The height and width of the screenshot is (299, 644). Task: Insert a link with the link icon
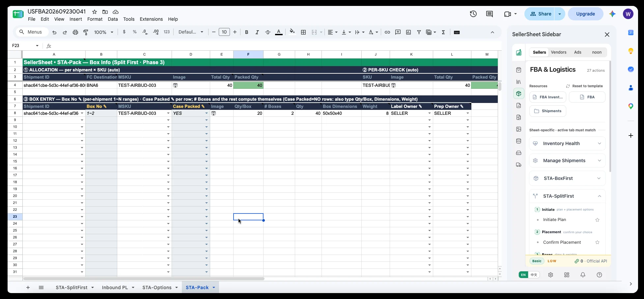tap(387, 32)
